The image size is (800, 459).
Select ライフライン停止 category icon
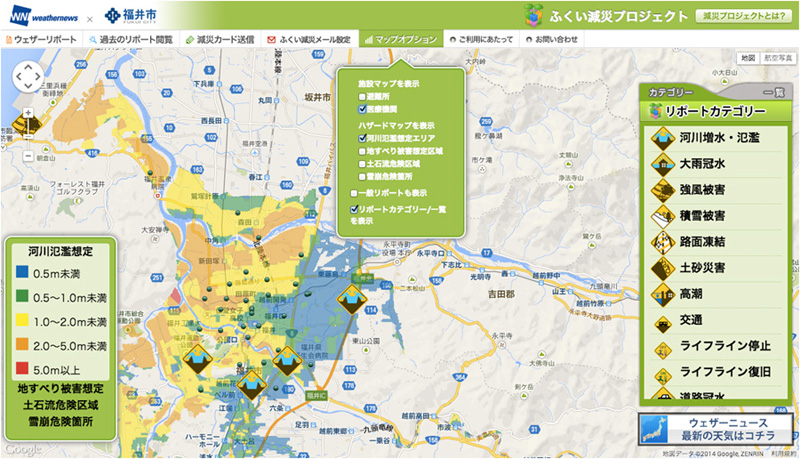[x=663, y=349]
